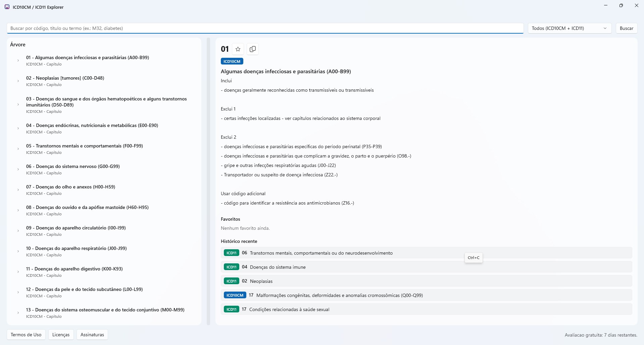Expand chapter 03 Doenças do sangue

(x=18, y=104)
